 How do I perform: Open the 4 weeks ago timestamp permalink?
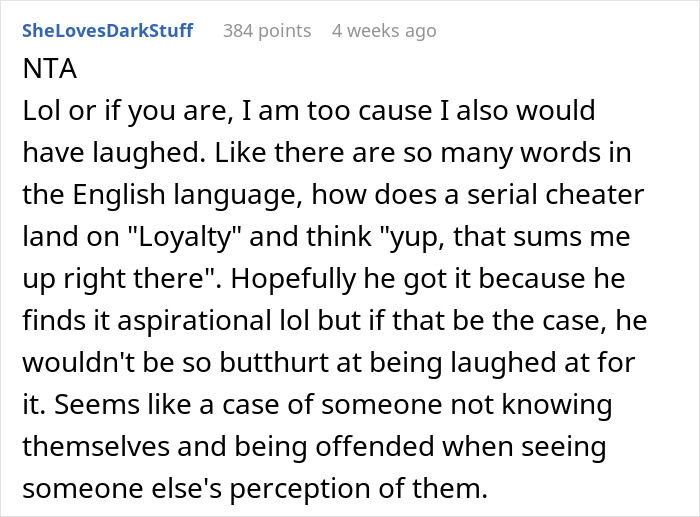coord(384,31)
